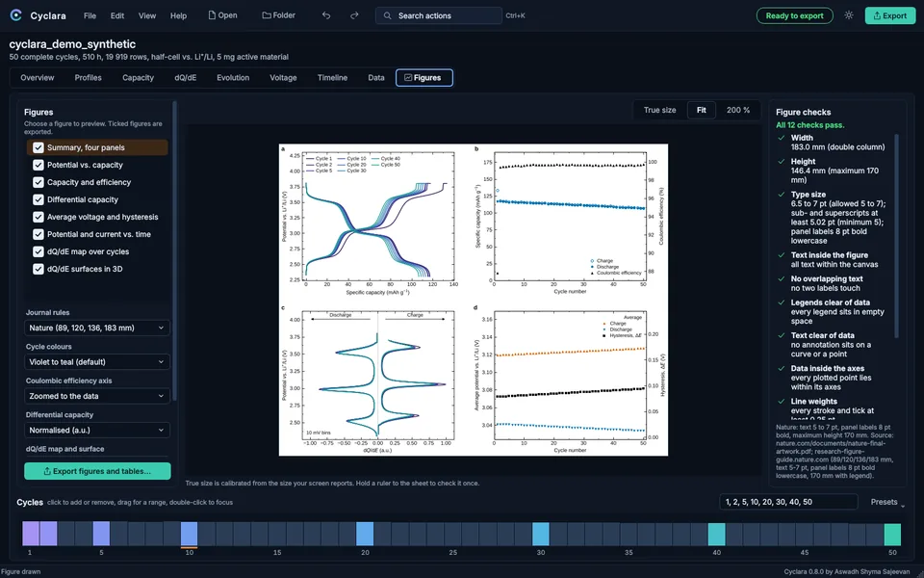Switch to the Evolution tab
Screen dimensions: 924x578
[x=233, y=78]
